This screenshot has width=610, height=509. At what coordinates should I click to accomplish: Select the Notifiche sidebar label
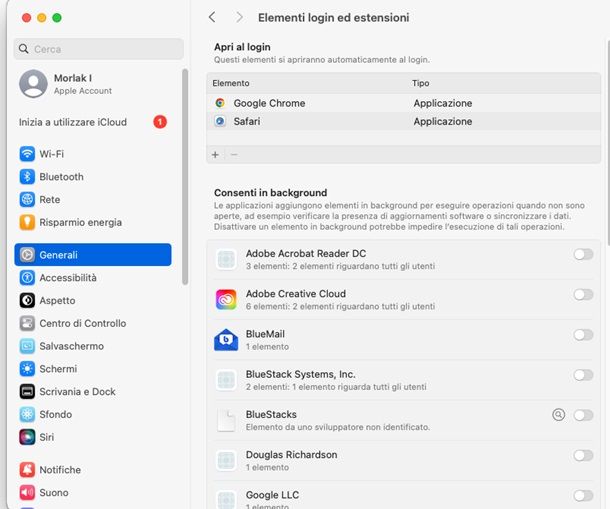60,470
